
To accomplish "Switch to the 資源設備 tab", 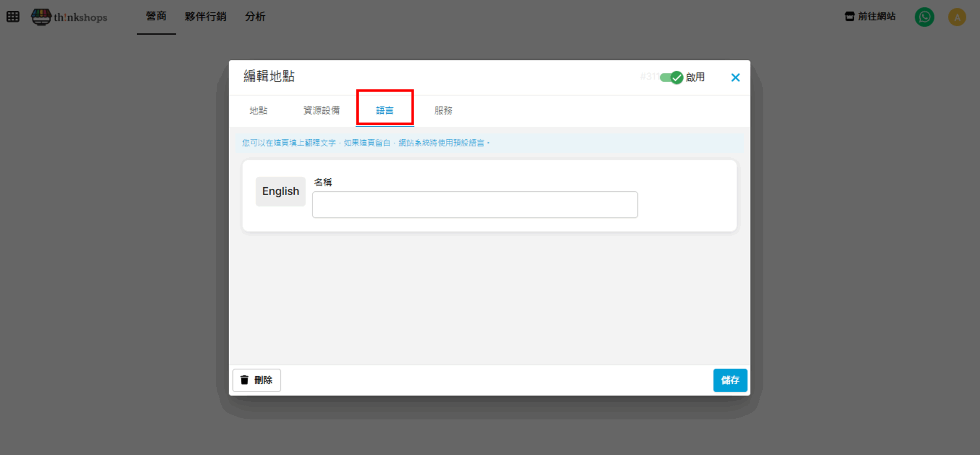I will tap(322, 111).
